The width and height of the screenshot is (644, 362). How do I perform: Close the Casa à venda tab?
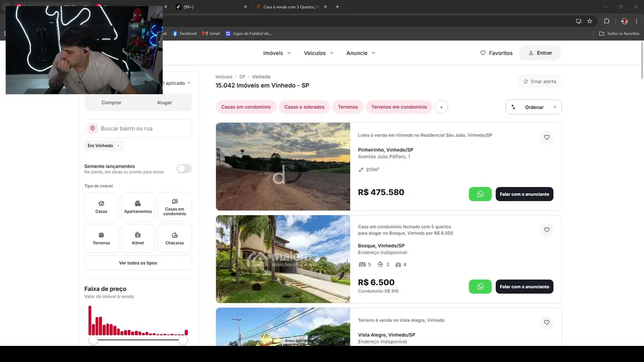coord(325,7)
